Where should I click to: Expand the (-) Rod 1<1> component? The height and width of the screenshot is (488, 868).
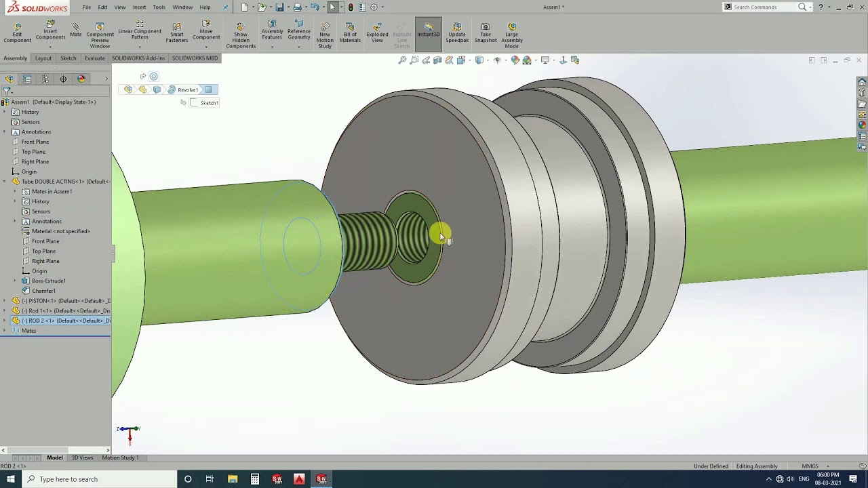pyautogui.click(x=5, y=310)
